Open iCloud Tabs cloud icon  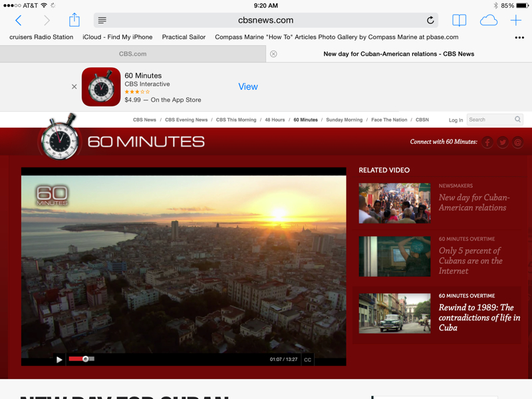489,21
